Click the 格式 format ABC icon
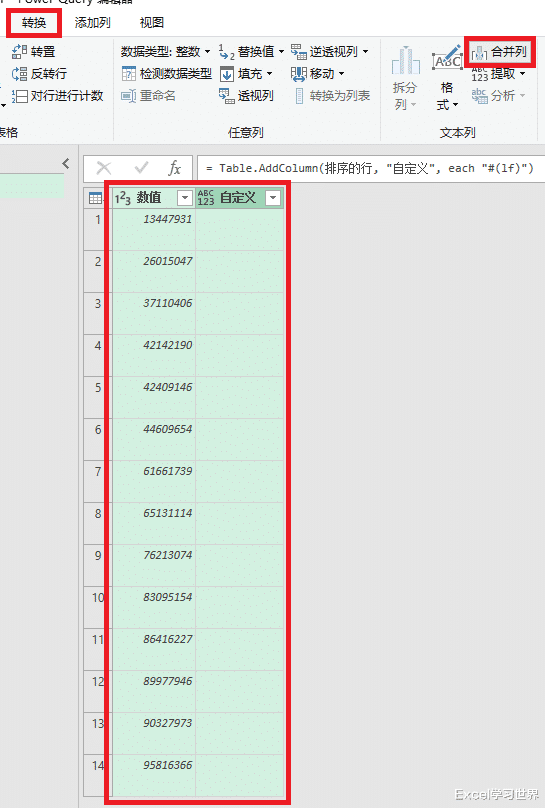This screenshot has width=545, height=808. click(447, 58)
